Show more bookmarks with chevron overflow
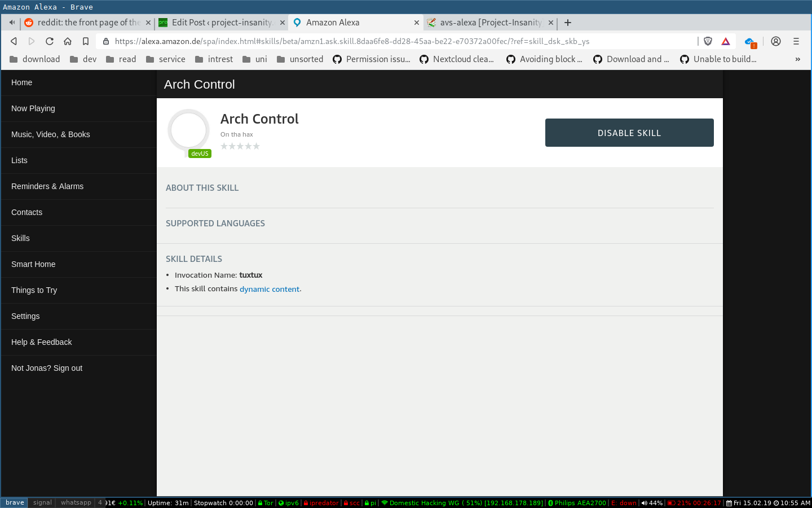This screenshot has height=508, width=812. 797,59
